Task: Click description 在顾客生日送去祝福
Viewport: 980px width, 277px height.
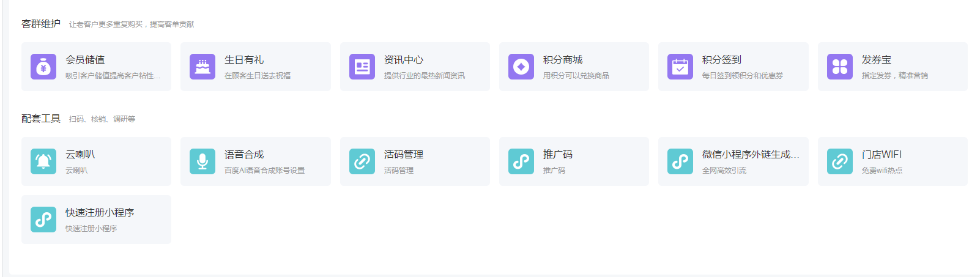Action: 258,76
